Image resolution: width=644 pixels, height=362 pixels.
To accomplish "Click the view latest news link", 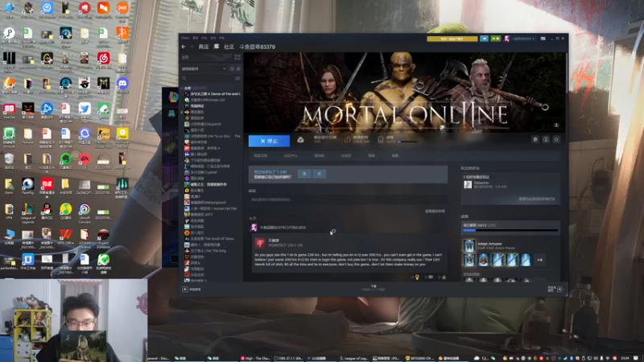I will [x=435, y=211].
